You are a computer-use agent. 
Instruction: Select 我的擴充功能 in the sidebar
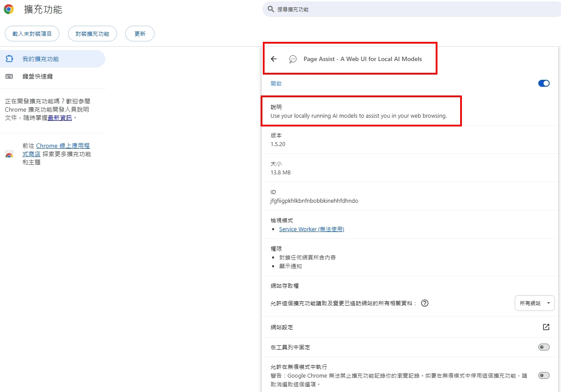52,59
